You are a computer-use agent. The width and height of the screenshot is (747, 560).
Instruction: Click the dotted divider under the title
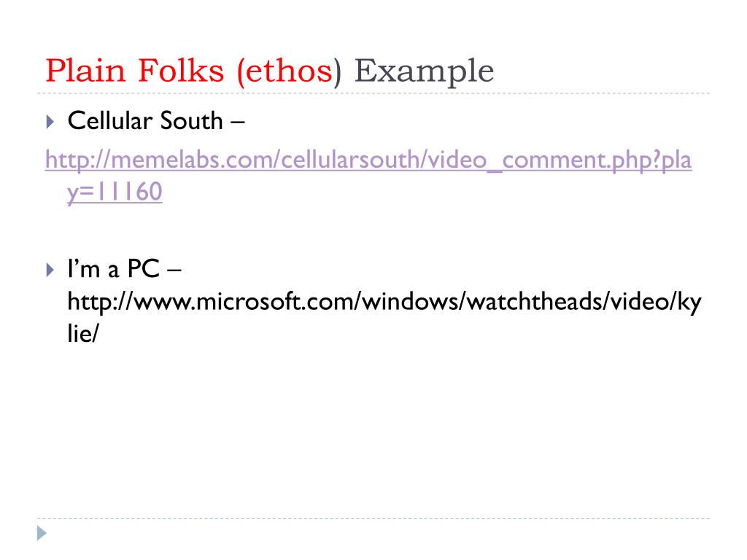point(373,93)
